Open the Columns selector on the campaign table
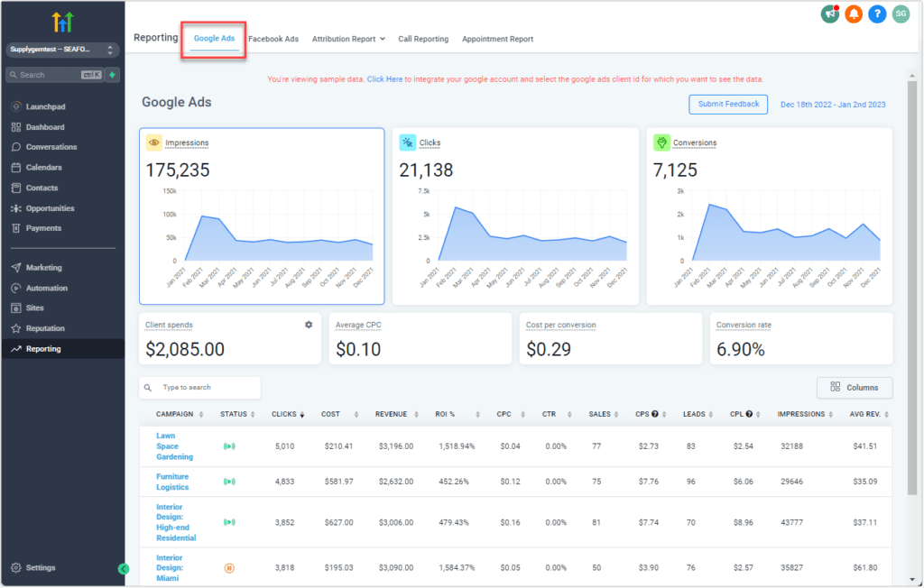The image size is (924, 588). pyautogui.click(x=854, y=387)
